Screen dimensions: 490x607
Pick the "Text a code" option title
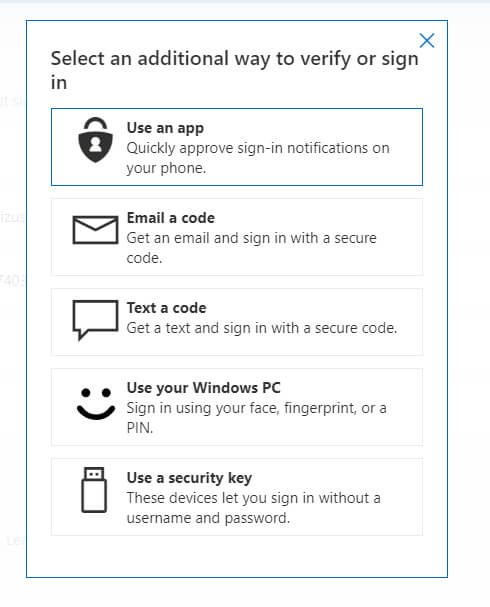(166, 308)
